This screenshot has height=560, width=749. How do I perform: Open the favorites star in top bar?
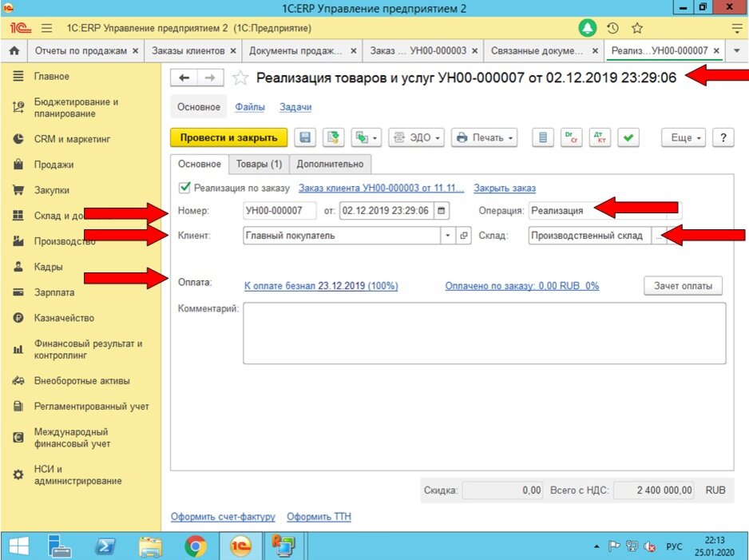click(x=637, y=28)
